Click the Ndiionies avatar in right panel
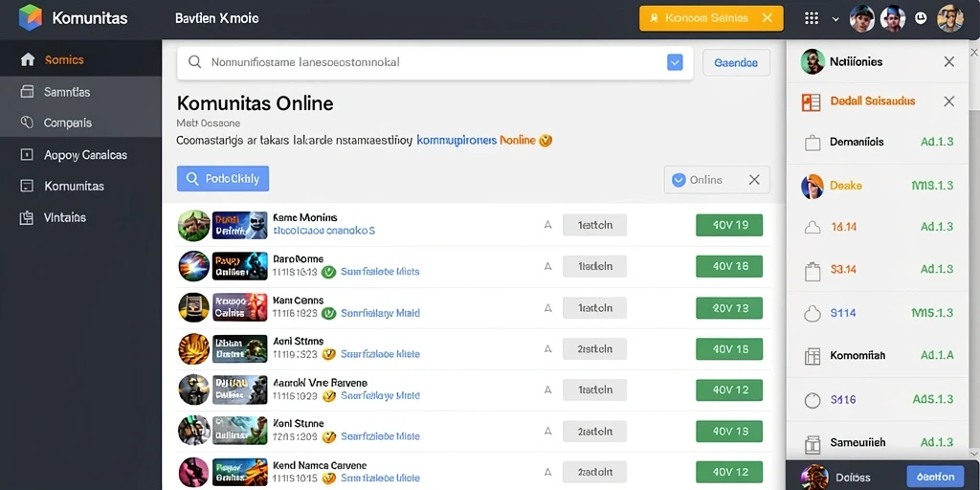This screenshot has height=490, width=980. [813, 62]
